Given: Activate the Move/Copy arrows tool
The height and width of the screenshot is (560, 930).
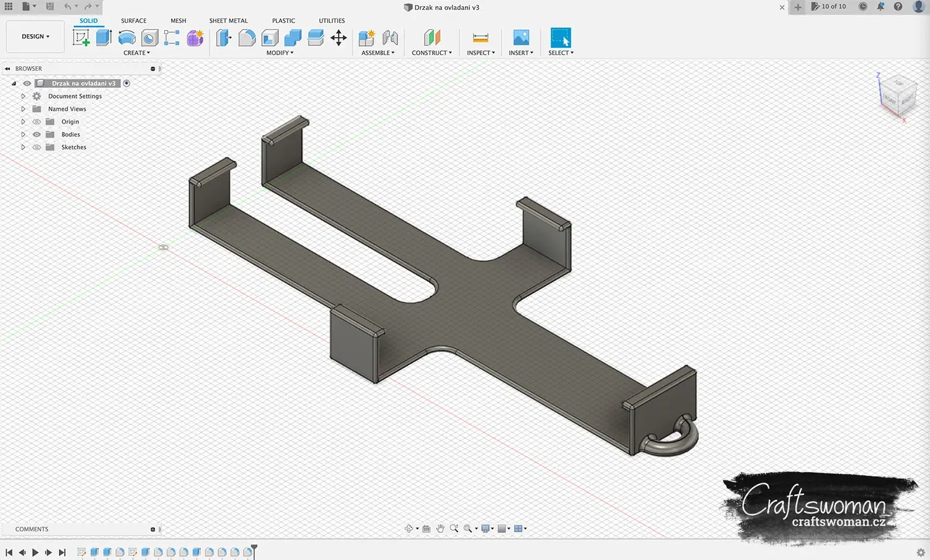Looking at the screenshot, I should (x=339, y=38).
